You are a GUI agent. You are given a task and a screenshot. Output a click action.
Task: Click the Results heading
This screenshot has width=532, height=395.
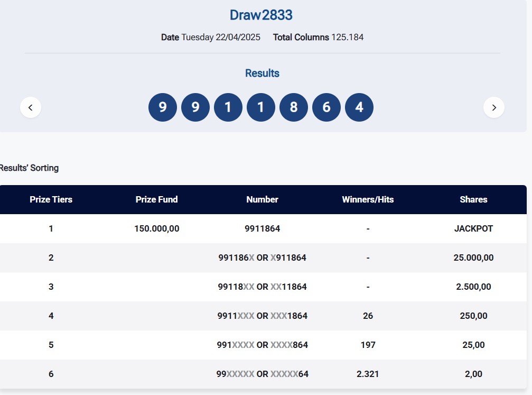262,74
